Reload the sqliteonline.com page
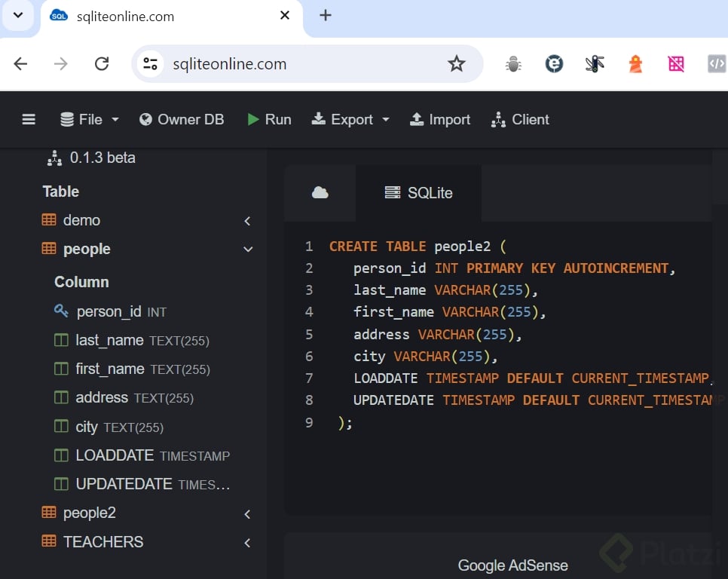The image size is (728, 579). coord(102,63)
